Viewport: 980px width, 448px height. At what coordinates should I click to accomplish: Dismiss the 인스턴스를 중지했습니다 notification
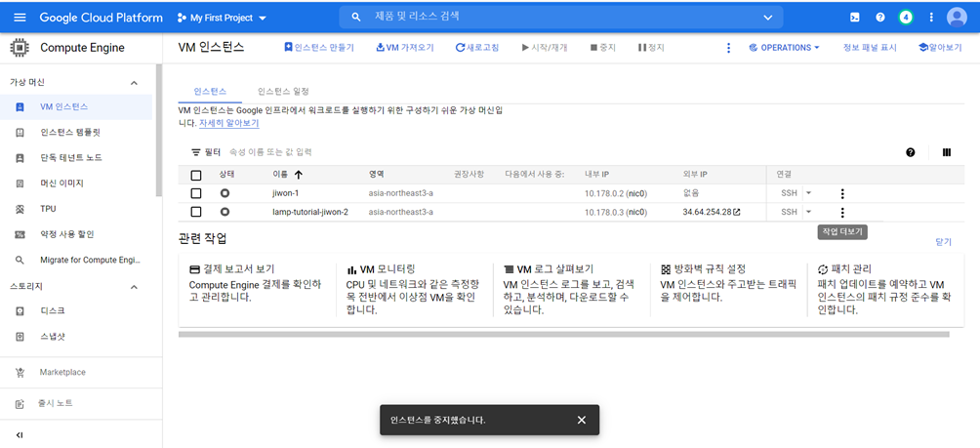tap(581, 420)
